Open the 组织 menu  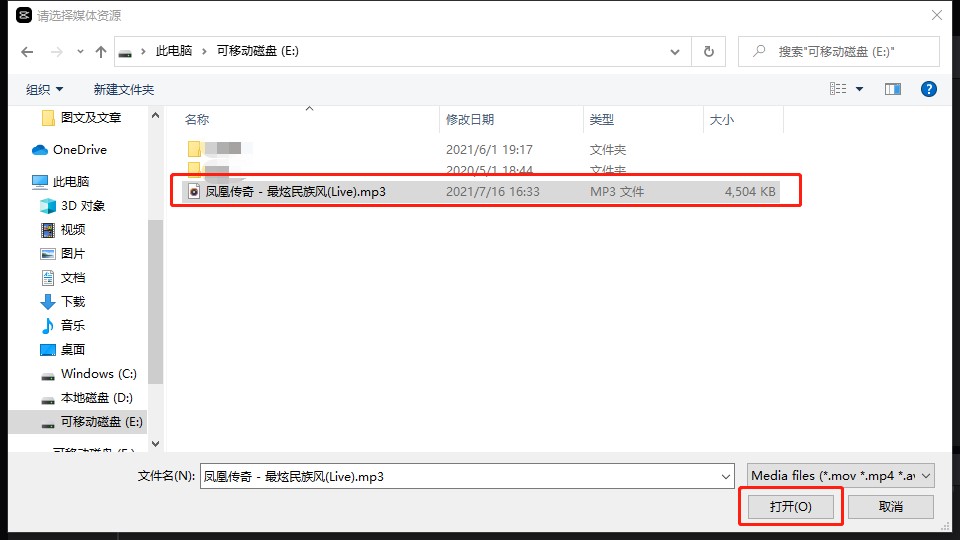(44, 89)
